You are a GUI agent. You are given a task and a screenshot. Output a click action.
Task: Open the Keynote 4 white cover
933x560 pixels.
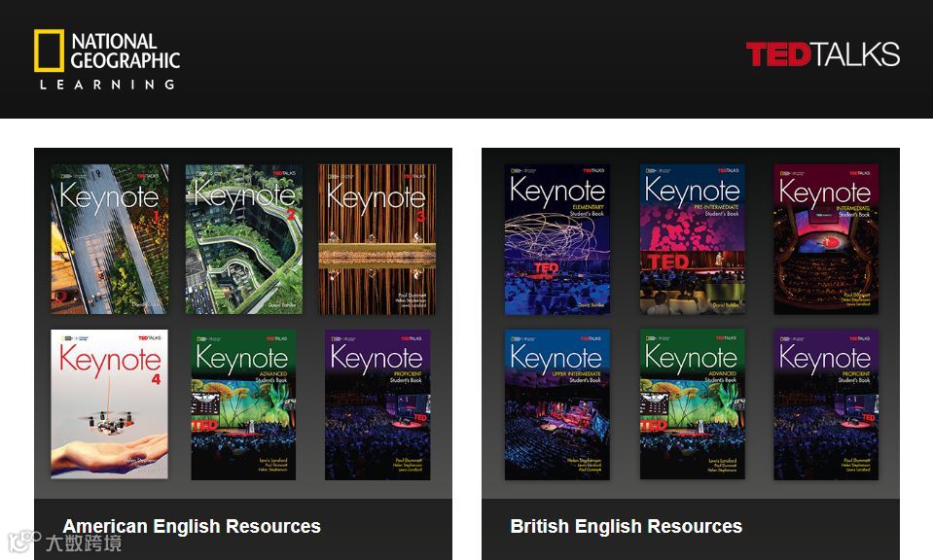tap(110, 404)
